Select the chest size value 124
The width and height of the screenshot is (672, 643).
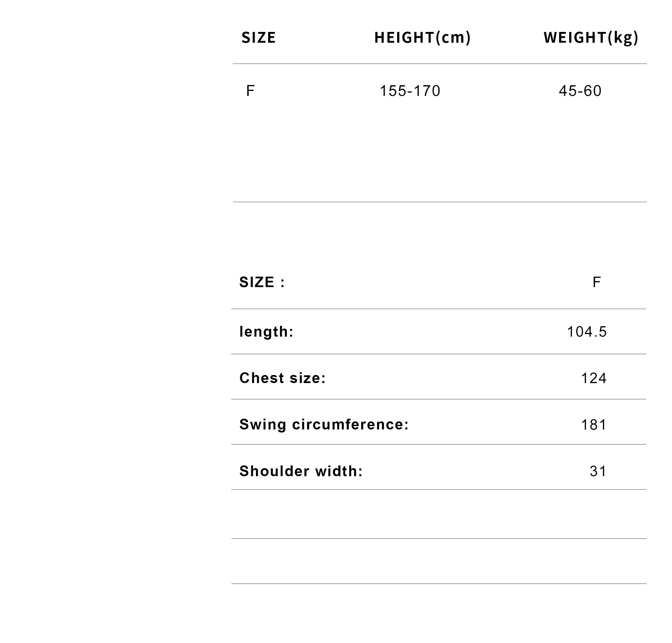coord(594,378)
